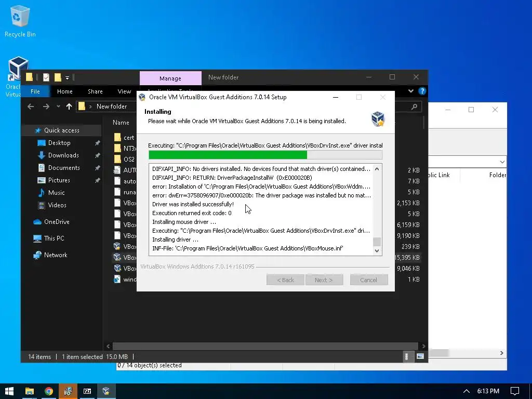532x399 pixels.
Task: Open Videos in navigation pane
Action: (x=57, y=205)
